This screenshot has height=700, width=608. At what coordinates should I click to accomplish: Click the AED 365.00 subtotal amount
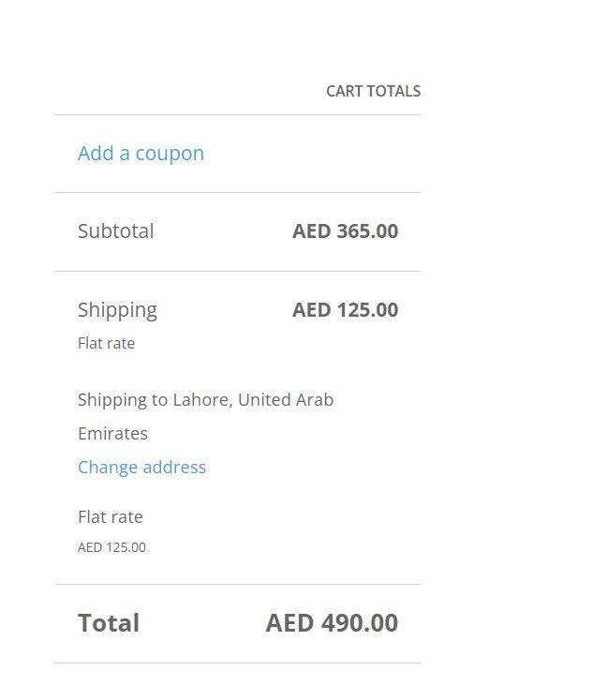[x=345, y=231]
